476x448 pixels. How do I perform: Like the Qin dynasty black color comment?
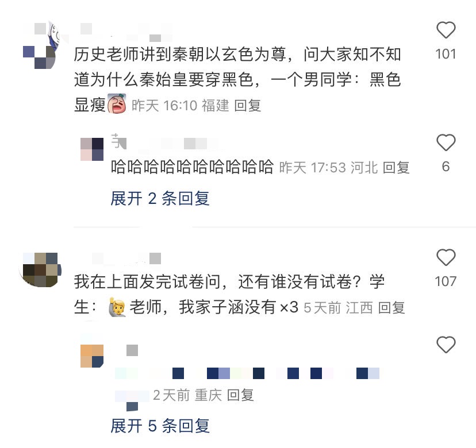446,30
